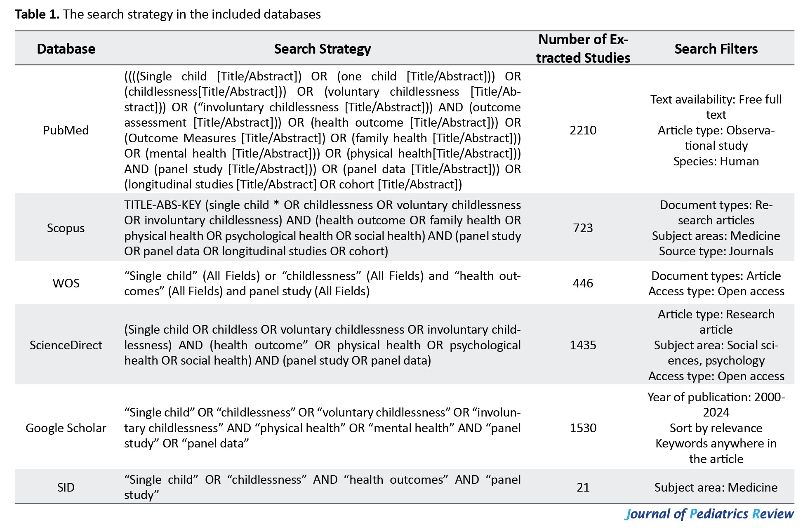
Task: Click the Table 1 caption title
Action: [168, 14]
